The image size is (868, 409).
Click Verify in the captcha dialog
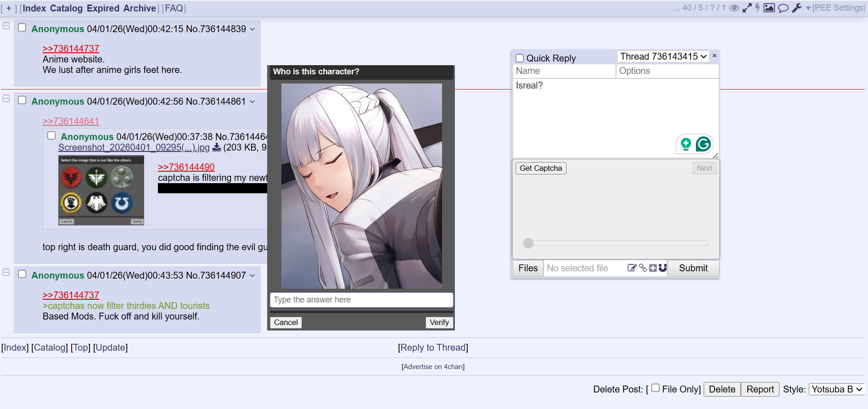pyautogui.click(x=439, y=322)
